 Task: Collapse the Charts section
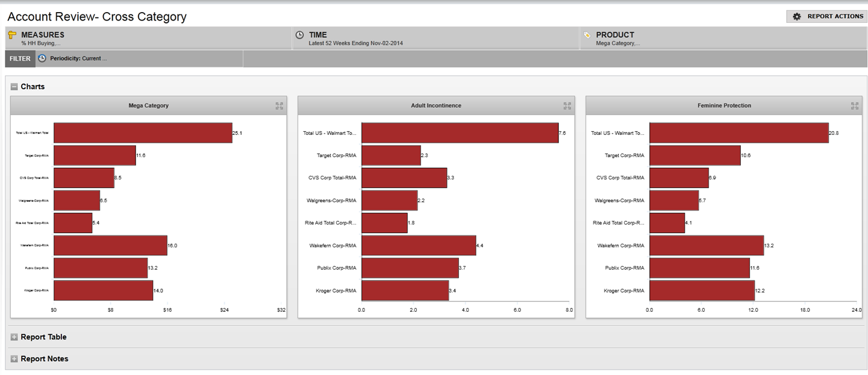14,87
